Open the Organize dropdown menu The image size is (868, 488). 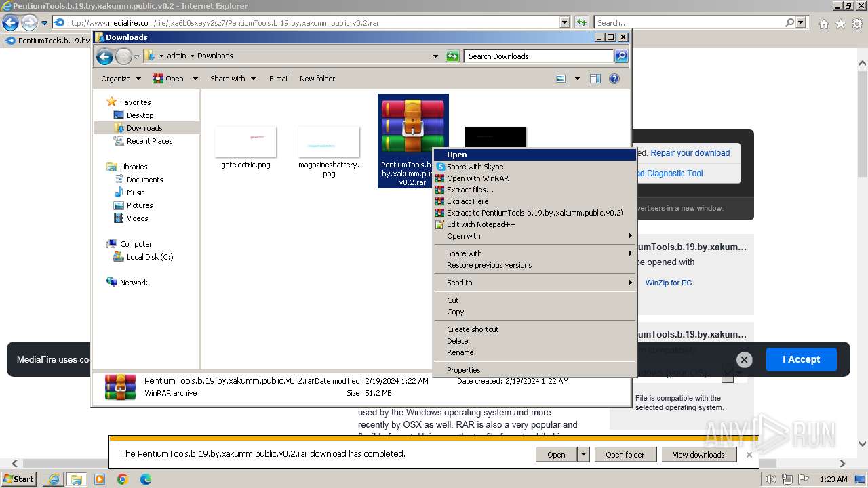[x=121, y=79]
